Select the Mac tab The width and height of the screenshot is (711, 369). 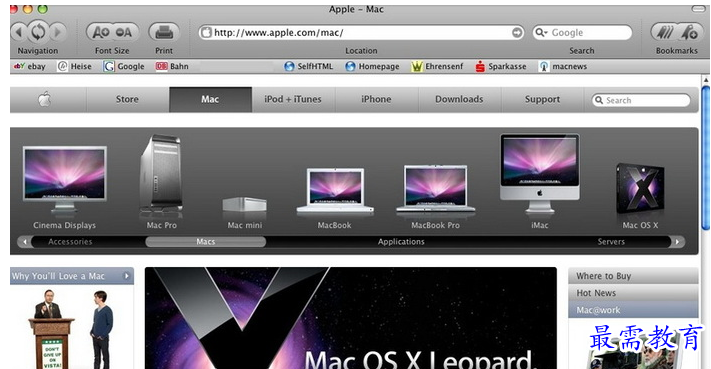pyautogui.click(x=210, y=99)
